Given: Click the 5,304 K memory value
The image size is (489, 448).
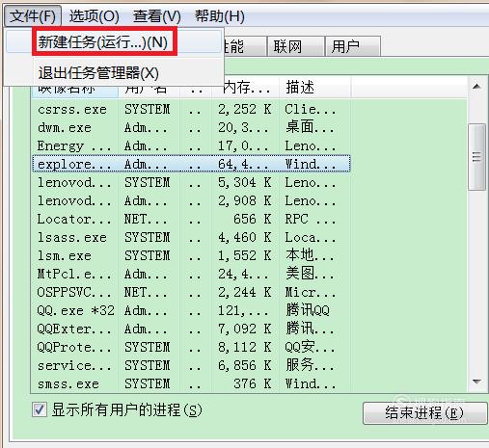Looking at the screenshot, I should click(x=245, y=183).
